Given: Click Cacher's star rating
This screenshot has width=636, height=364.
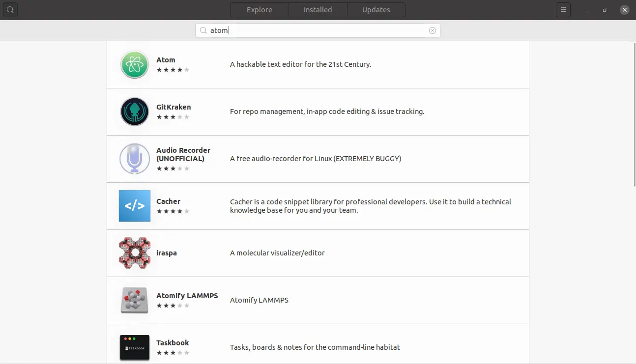Looking at the screenshot, I should 173,211.
